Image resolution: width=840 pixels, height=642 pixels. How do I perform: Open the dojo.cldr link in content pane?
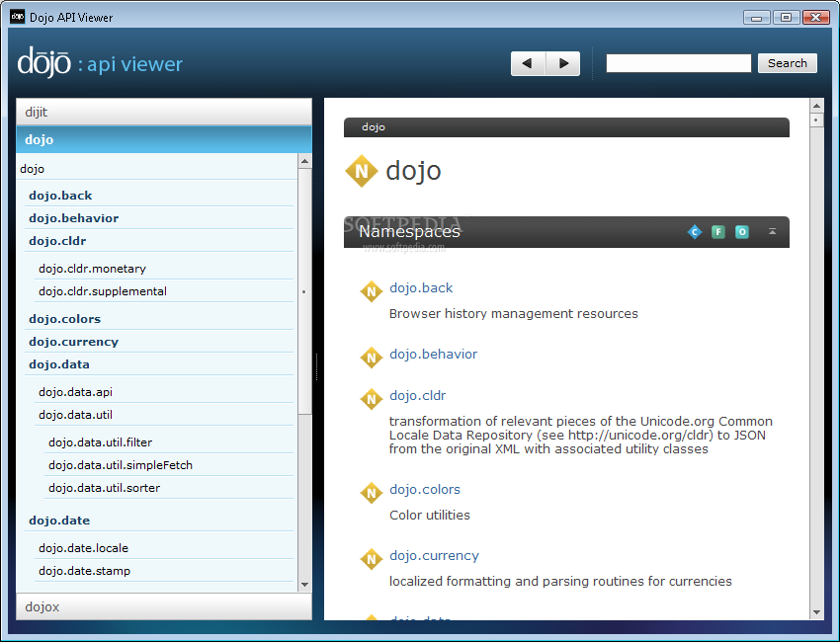coord(417,396)
